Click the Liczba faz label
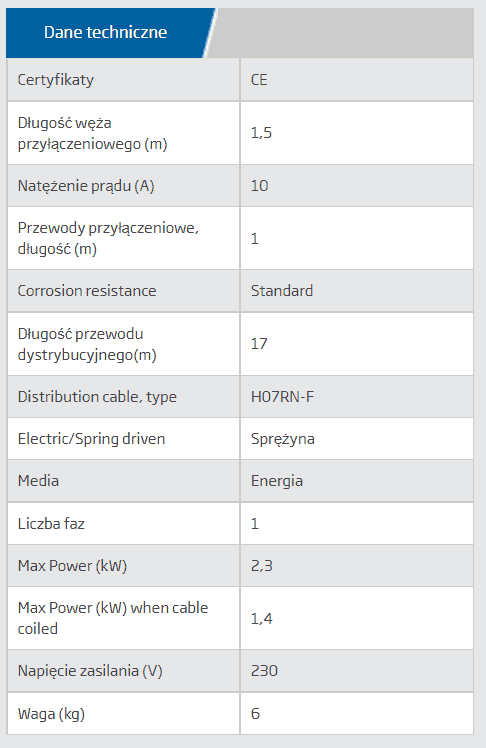This screenshot has height=748, width=486. (51, 524)
